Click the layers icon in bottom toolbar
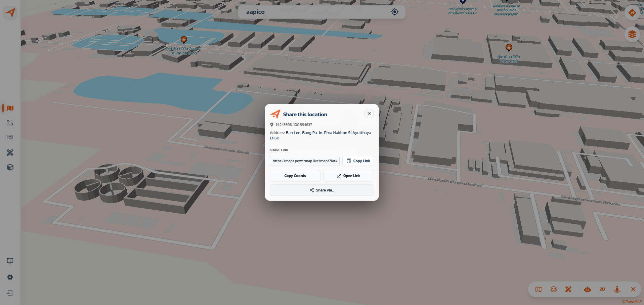This screenshot has width=644, height=305. 554,289
